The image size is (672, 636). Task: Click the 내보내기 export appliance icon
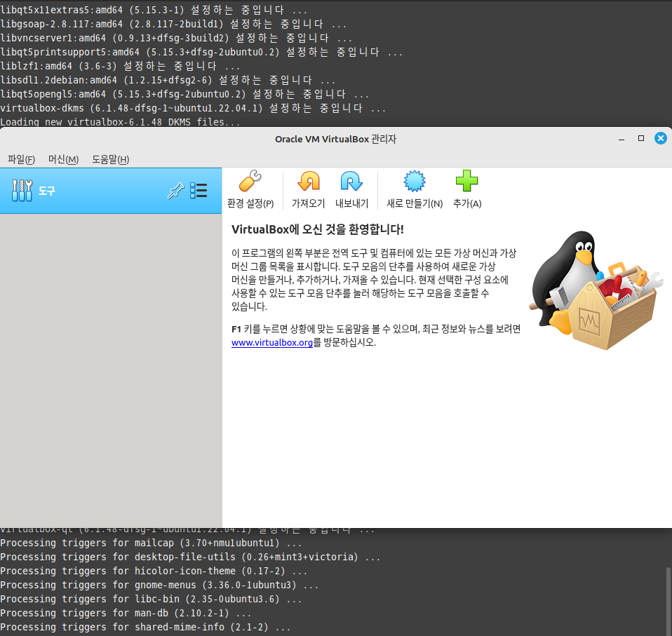coord(351,189)
